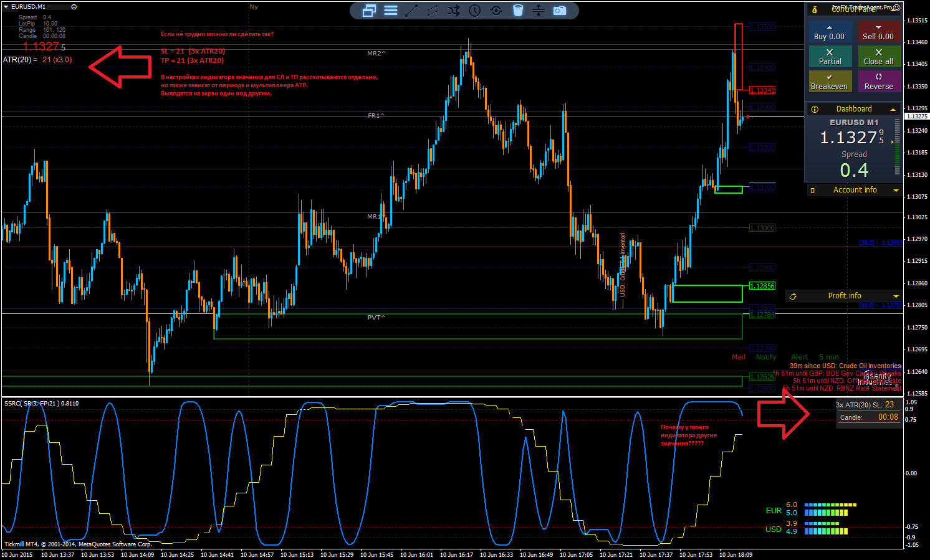This screenshot has width=930, height=560.
Task: Click the Partial close button
Action: click(830, 57)
